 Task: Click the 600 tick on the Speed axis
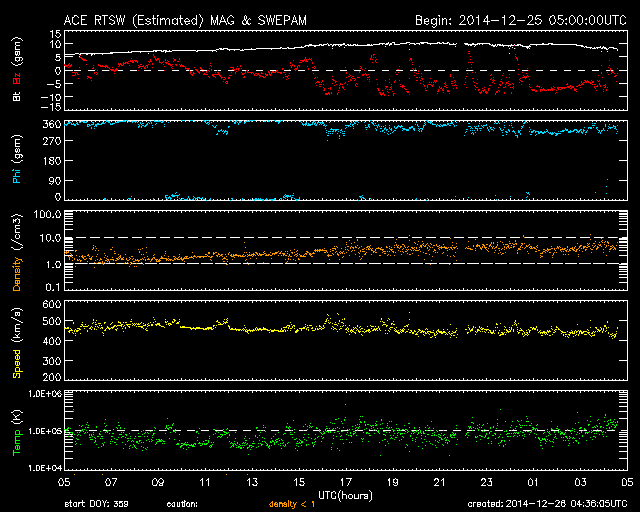coord(51,304)
